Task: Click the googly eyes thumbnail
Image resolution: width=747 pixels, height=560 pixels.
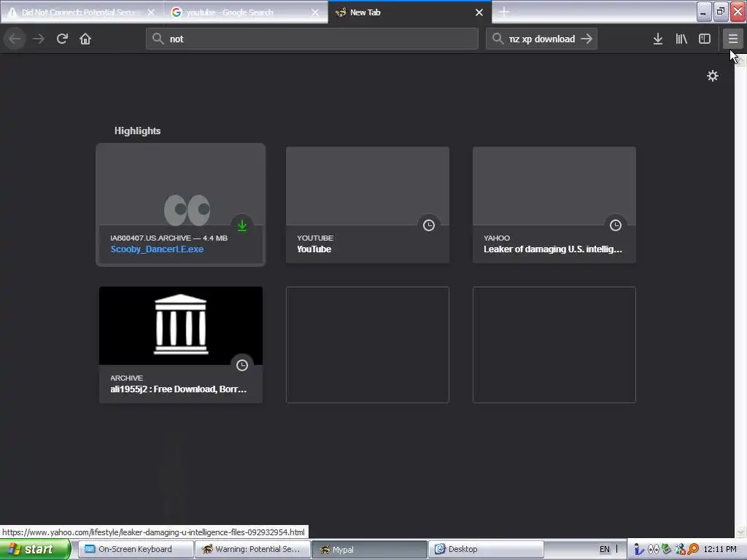Action: [x=187, y=209]
